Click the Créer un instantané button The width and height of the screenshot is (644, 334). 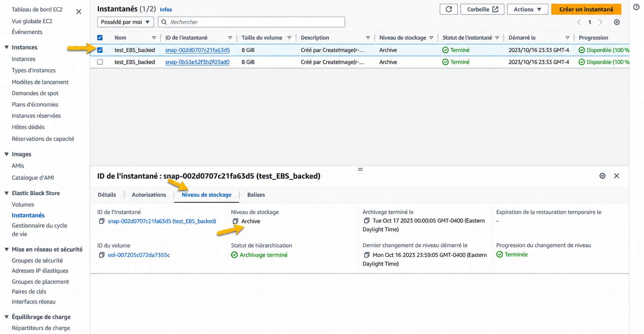[586, 9]
